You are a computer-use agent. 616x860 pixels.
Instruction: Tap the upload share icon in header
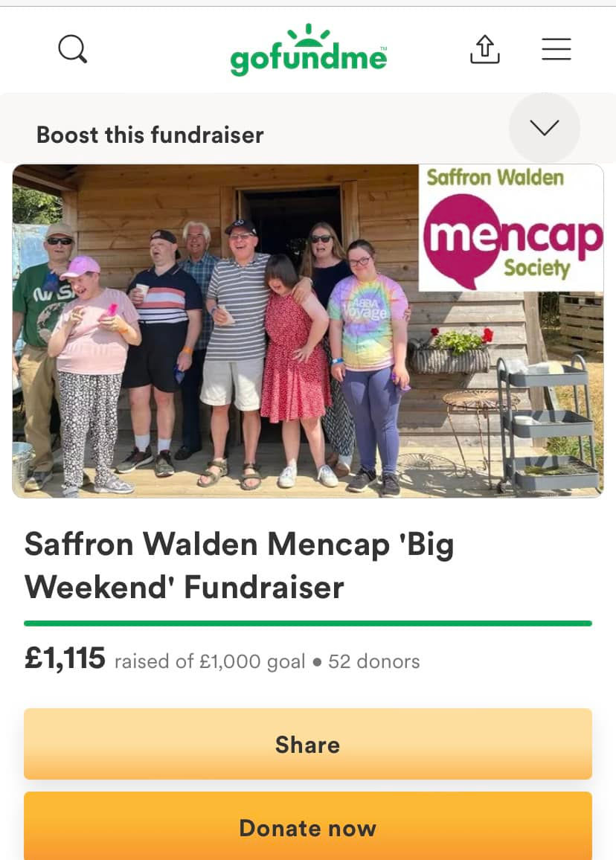tap(485, 49)
